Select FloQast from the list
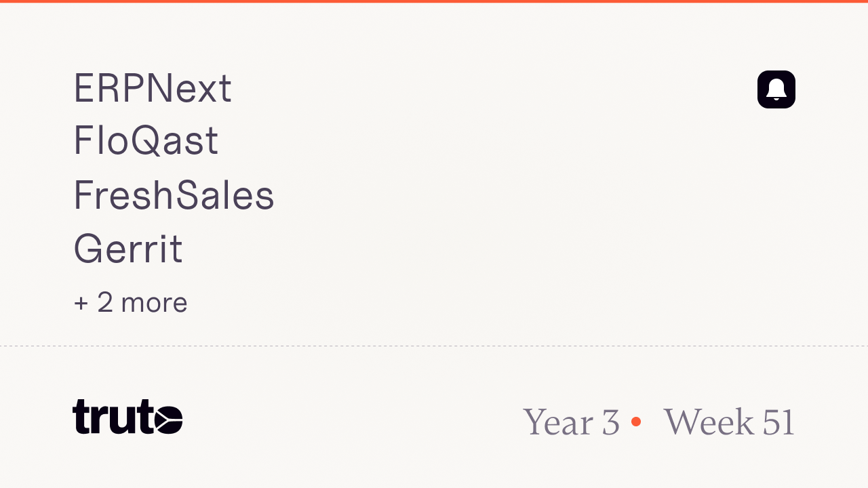This screenshot has height=488, width=868. (x=146, y=142)
